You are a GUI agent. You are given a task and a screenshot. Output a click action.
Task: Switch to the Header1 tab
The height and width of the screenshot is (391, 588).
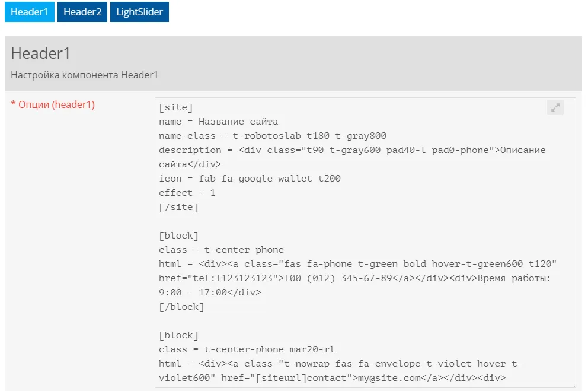point(29,12)
